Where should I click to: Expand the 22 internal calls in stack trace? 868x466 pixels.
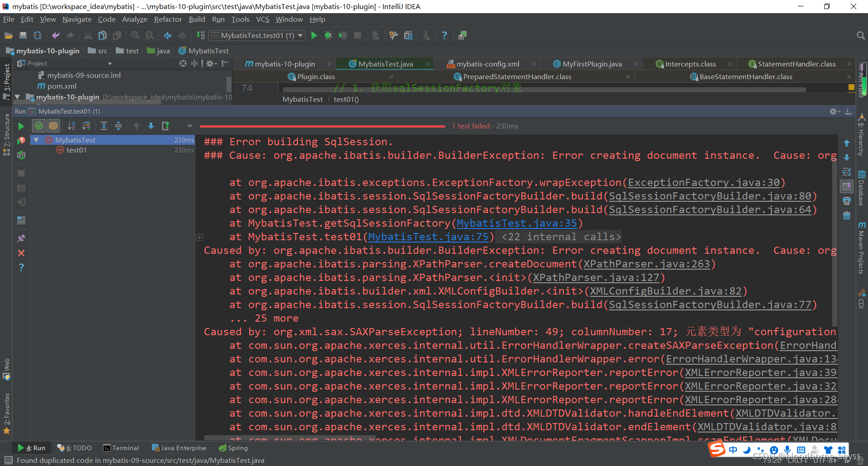(x=199, y=237)
